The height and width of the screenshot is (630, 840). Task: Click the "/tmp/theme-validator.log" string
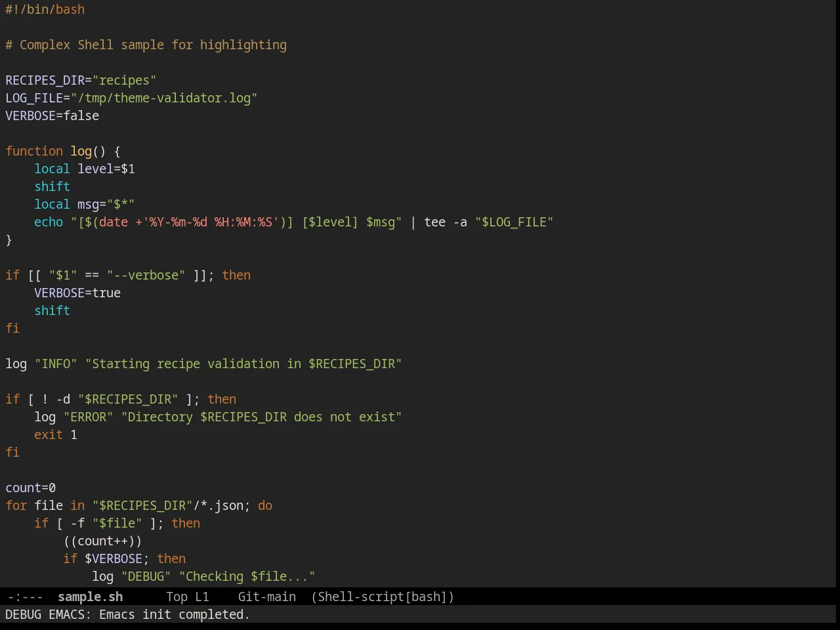[x=164, y=98]
